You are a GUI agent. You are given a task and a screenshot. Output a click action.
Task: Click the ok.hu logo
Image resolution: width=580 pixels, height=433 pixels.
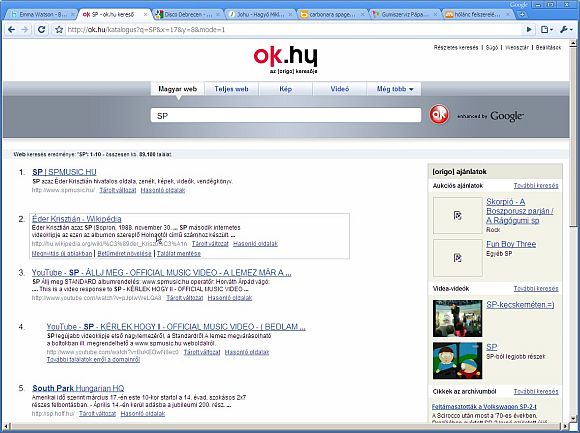click(285, 59)
